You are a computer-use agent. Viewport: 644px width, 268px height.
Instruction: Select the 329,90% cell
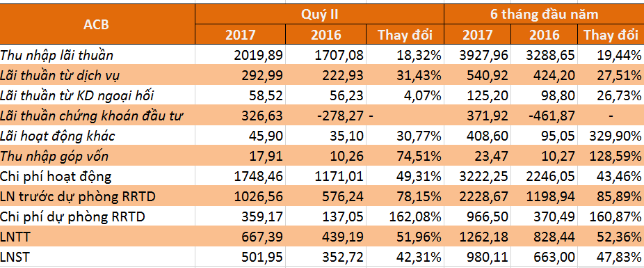(611, 135)
